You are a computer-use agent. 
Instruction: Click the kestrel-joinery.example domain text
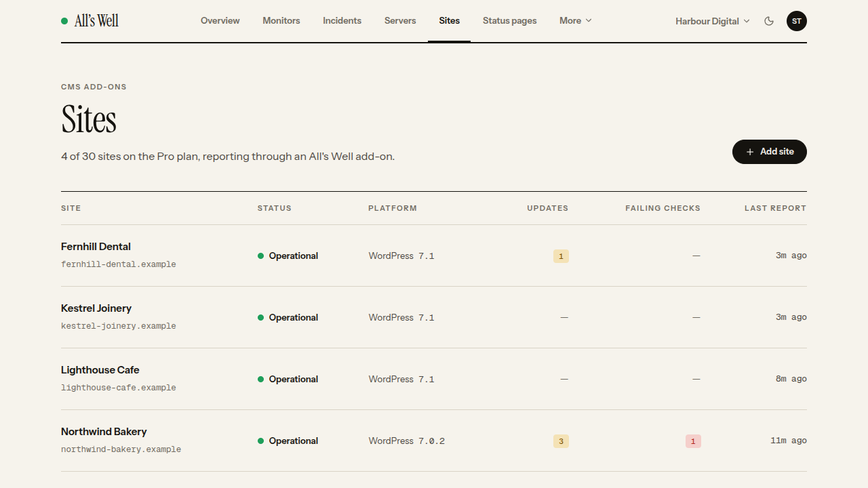pyautogui.click(x=119, y=326)
